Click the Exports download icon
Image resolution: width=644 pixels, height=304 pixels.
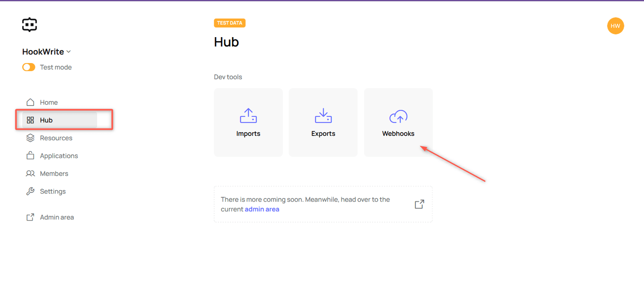tap(323, 116)
